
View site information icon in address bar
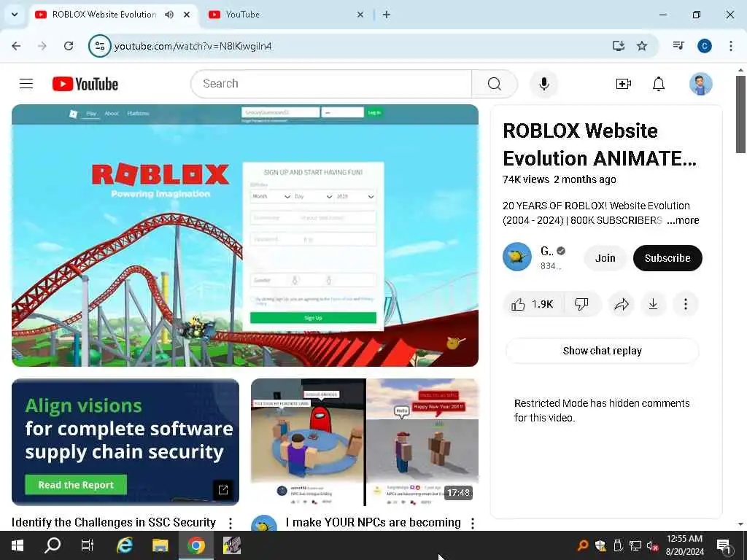coord(99,46)
